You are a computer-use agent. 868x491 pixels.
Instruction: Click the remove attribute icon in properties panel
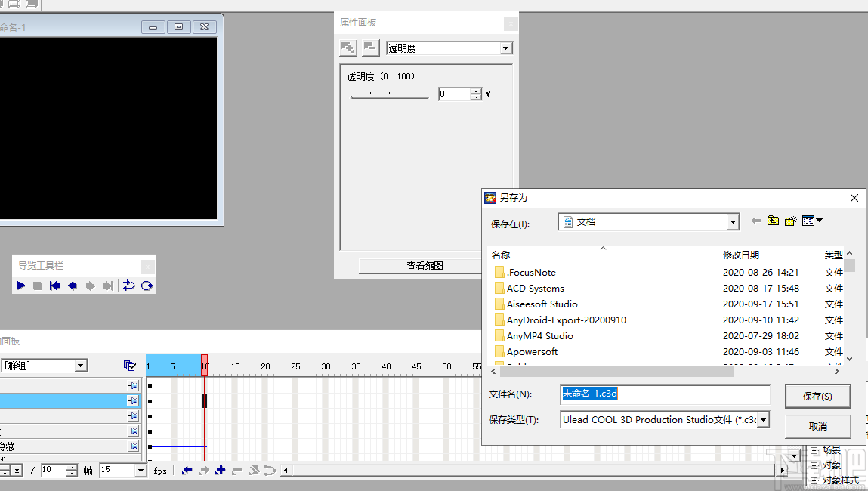(369, 48)
